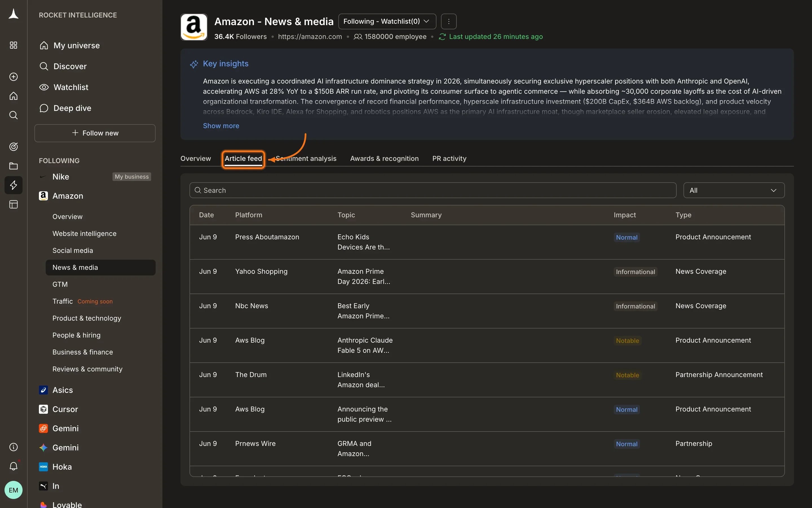This screenshot has width=812, height=508.
Task: Open the Yahoo Shopping article row
Action: (x=487, y=277)
